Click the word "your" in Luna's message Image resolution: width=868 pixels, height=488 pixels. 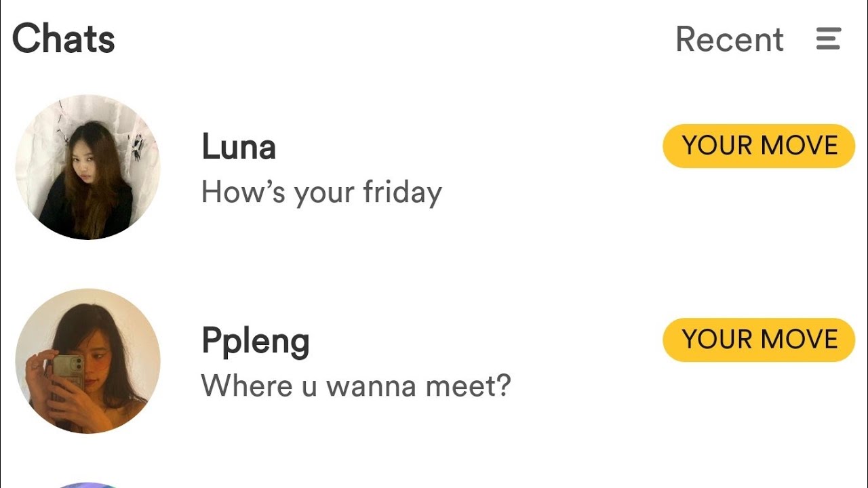tap(324, 194)
